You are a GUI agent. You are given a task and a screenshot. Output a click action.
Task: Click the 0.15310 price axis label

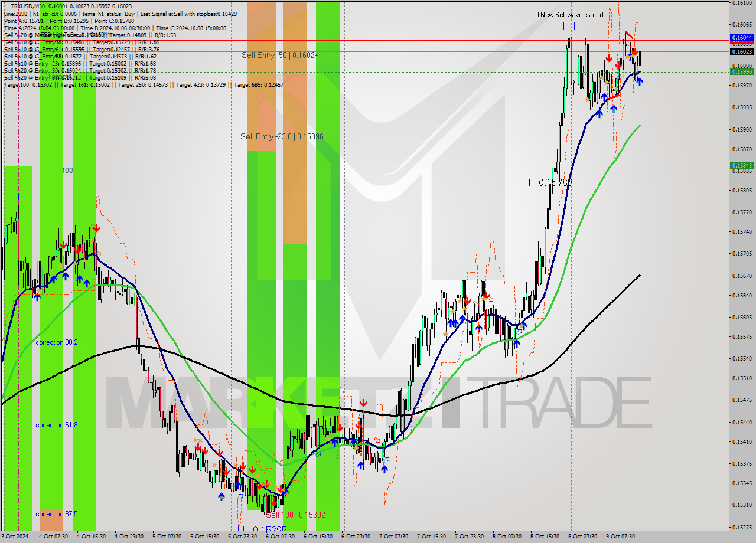[742, 505]
